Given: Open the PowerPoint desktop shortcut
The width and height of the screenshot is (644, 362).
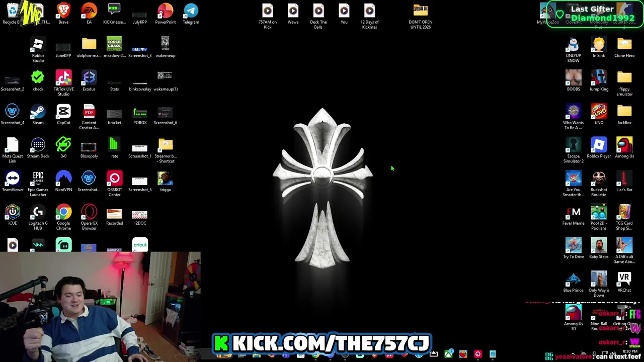Looking at the screenshot, I should point(166,14).
